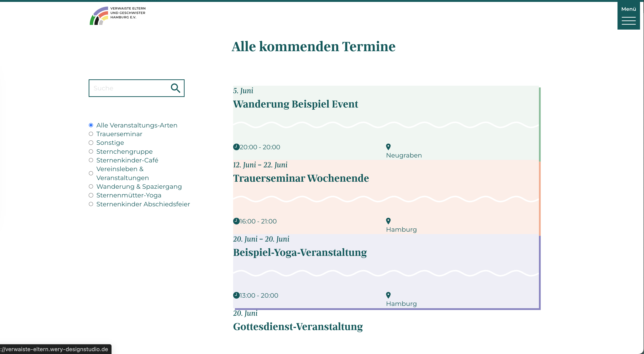The width and height of the screenshot is (644, 354).
Task: Open Gottesdienst-Veranstaltung event title
Action: click(x=298, y=327)
